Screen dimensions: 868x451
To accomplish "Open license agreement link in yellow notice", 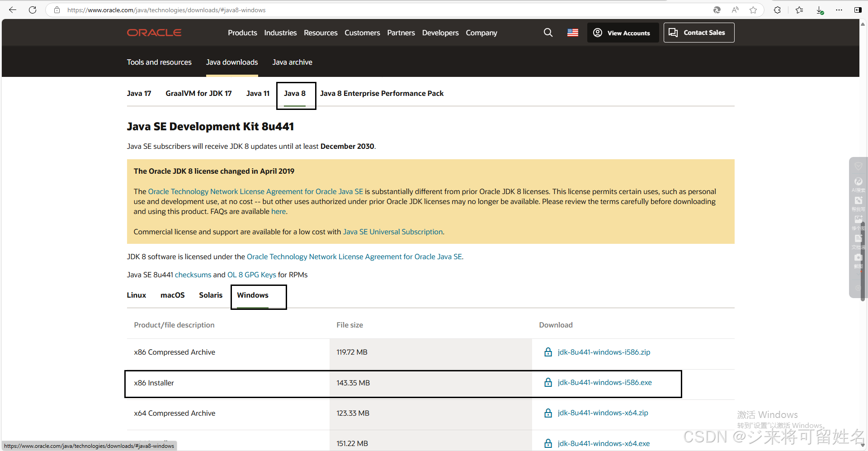I will tap(255, 191).
